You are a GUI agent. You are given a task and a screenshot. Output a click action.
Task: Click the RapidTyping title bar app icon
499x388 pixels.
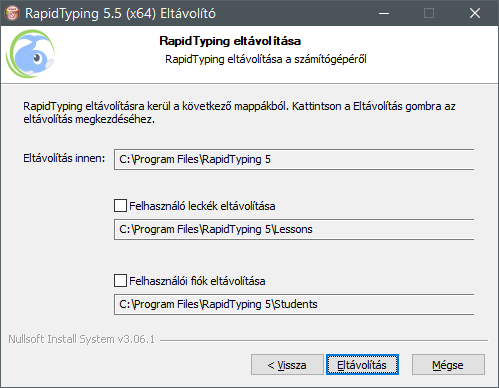coord(12,13)
